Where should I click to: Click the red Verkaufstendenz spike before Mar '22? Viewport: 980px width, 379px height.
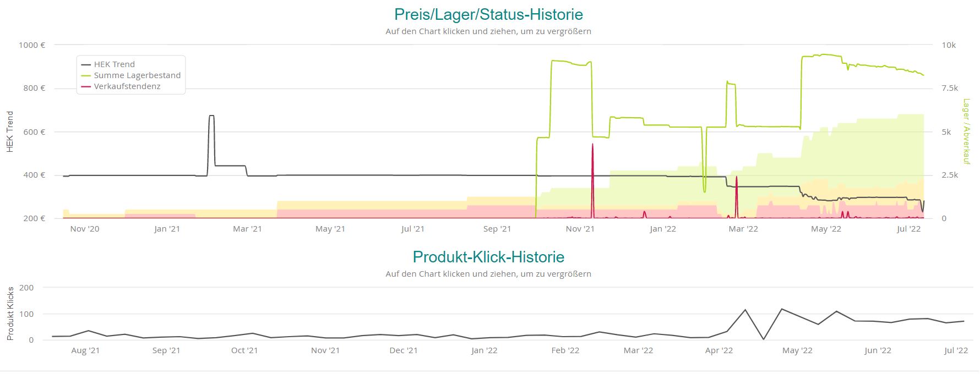click(736, 178)
